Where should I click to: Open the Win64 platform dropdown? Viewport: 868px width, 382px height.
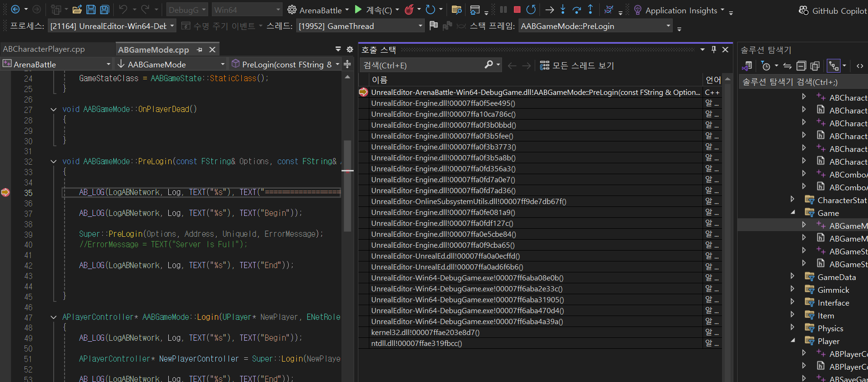(247, 9)
